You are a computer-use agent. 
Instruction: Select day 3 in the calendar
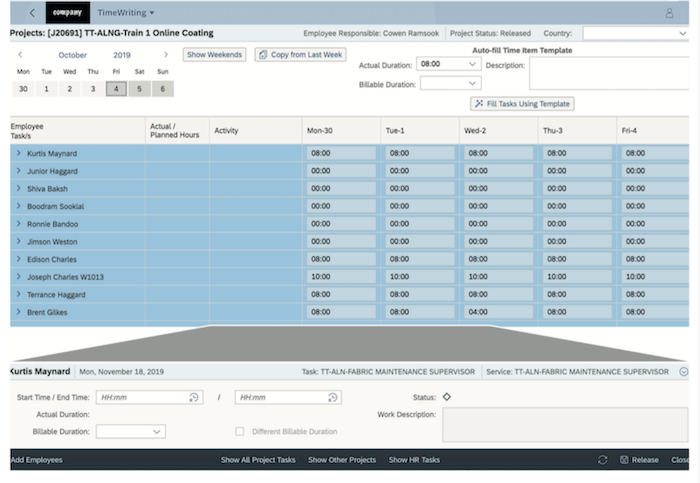coord(93,89)
